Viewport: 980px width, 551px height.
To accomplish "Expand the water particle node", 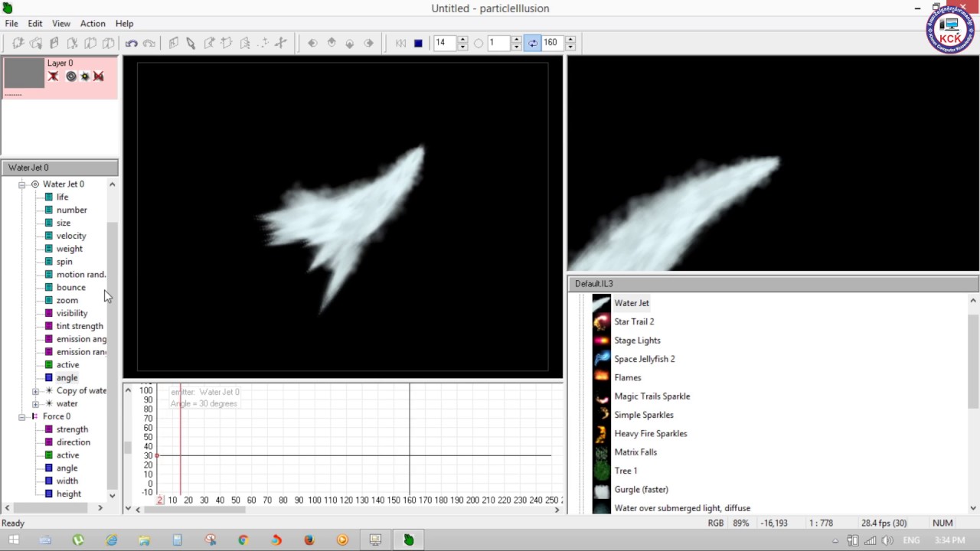I will [x=35, y=404].
